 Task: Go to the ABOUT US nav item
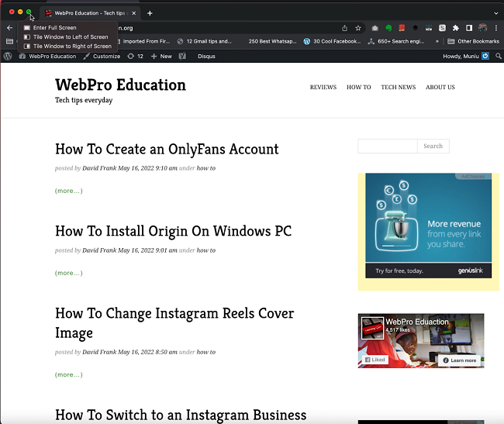440,87
